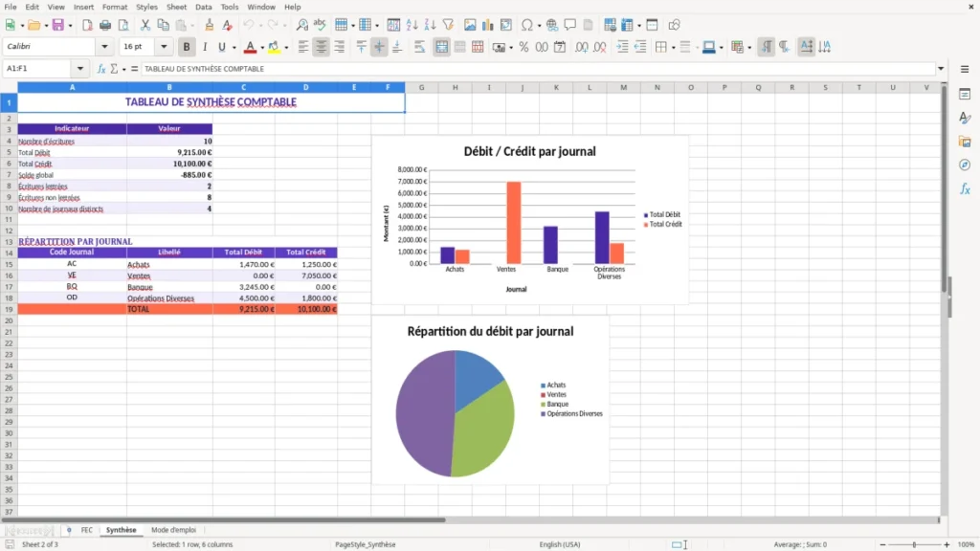Sort descending Z to A
The image size is (980, 551).
(x=430, y=25)
